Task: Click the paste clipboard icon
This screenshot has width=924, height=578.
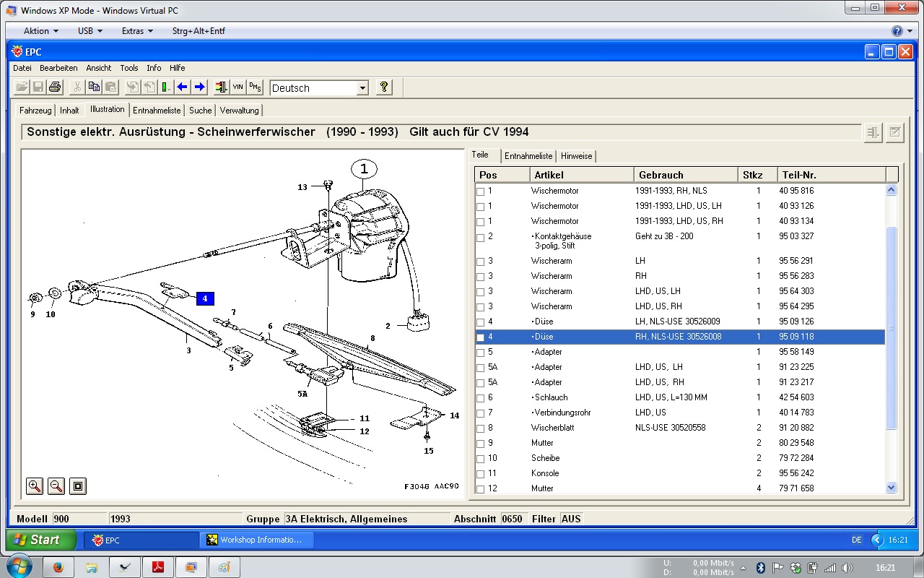Action: coord(110,87)
